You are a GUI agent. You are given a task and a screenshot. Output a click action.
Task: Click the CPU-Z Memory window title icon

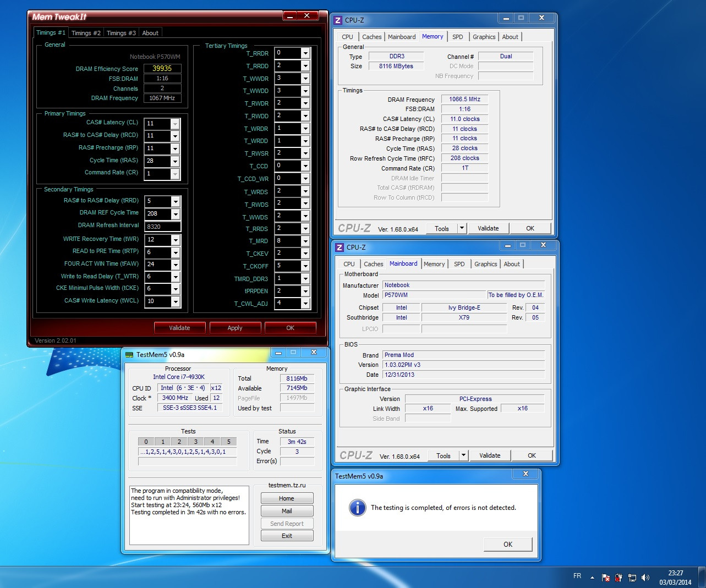(338, 20)
